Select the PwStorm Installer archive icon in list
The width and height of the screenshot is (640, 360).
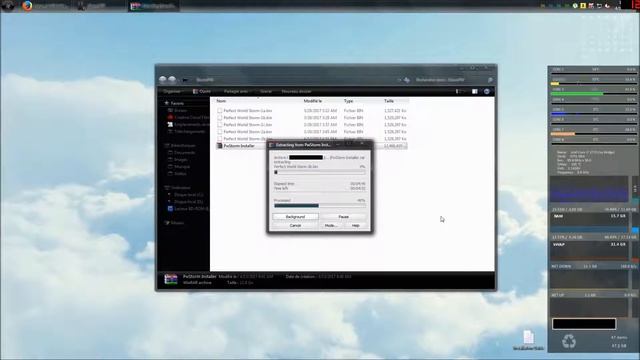tap(220, 146)
